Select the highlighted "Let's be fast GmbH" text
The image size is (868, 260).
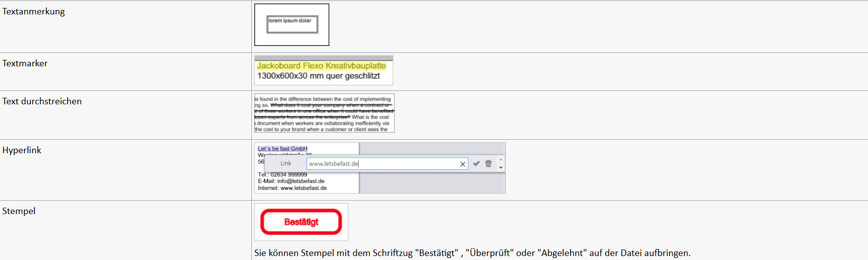282,149
